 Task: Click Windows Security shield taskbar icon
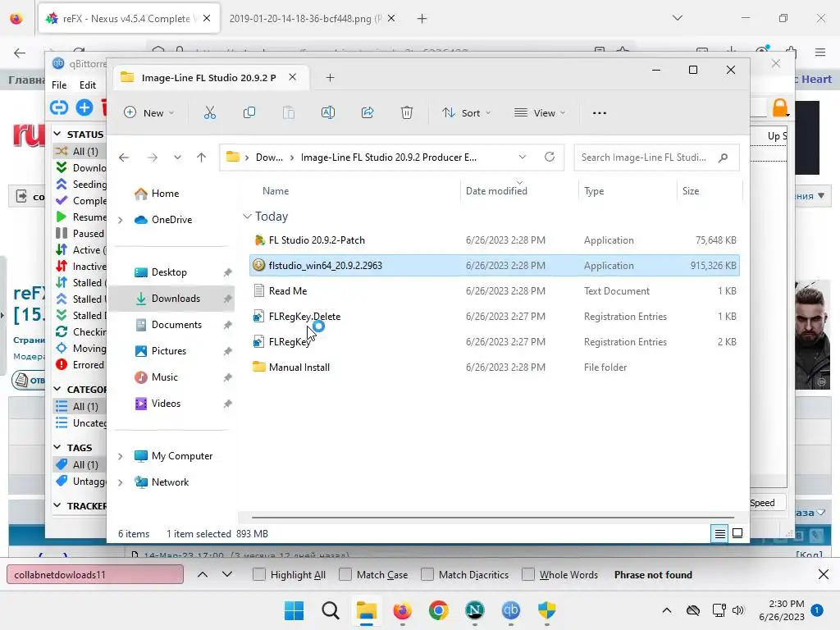[547, 610]
